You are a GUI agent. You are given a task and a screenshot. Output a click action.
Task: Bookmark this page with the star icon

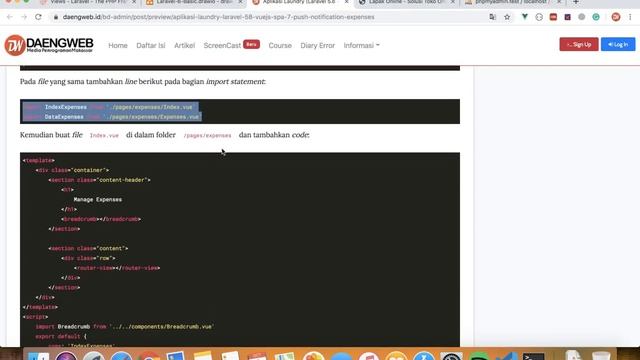tap(507, 17)
